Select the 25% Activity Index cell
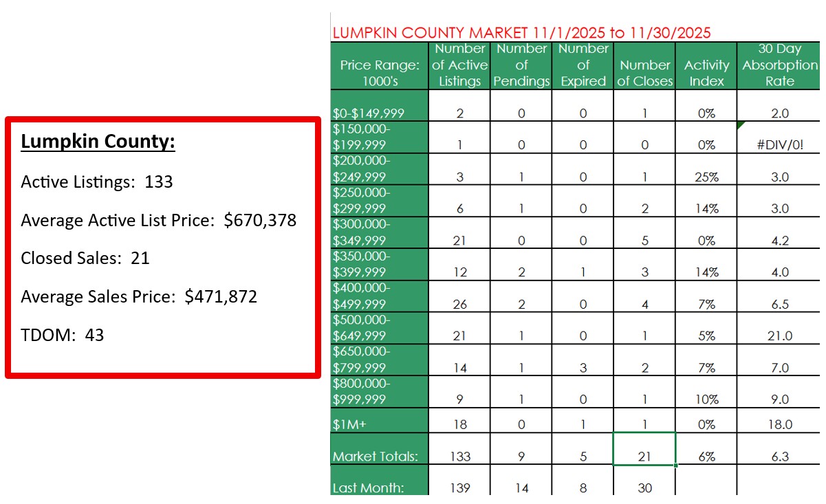 [x=706, y=177]
